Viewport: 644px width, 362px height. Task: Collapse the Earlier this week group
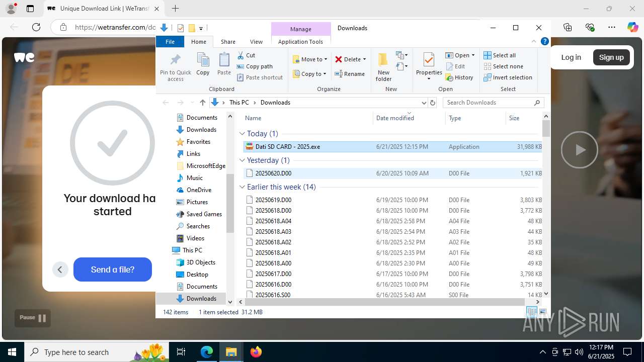click(x=242, y=187)
